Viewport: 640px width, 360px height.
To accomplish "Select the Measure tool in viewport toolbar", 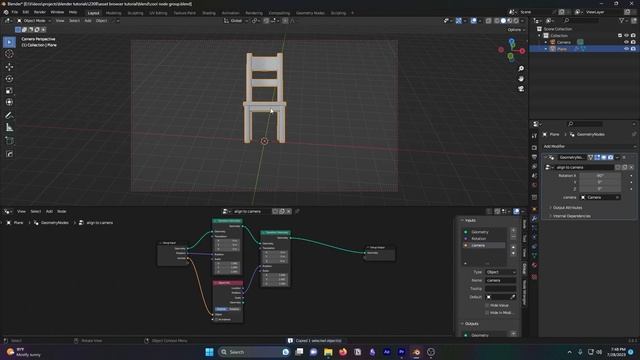I will pos(9,128).
